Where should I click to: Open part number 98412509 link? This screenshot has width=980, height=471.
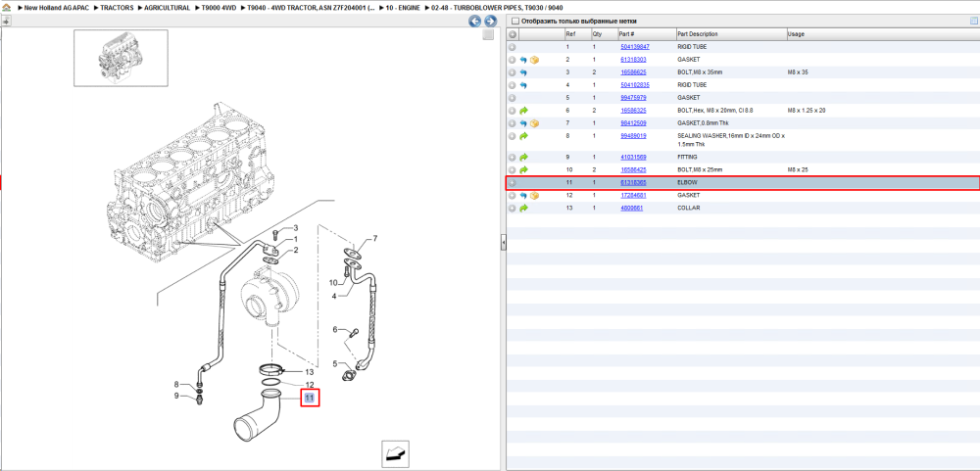coord(633,123)
